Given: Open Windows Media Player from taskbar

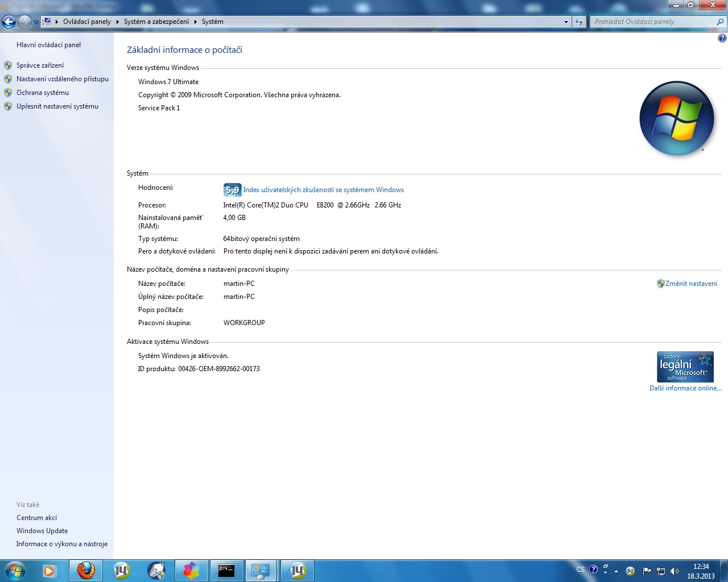Looking at the screenshot, I should (x=49, y=570).
